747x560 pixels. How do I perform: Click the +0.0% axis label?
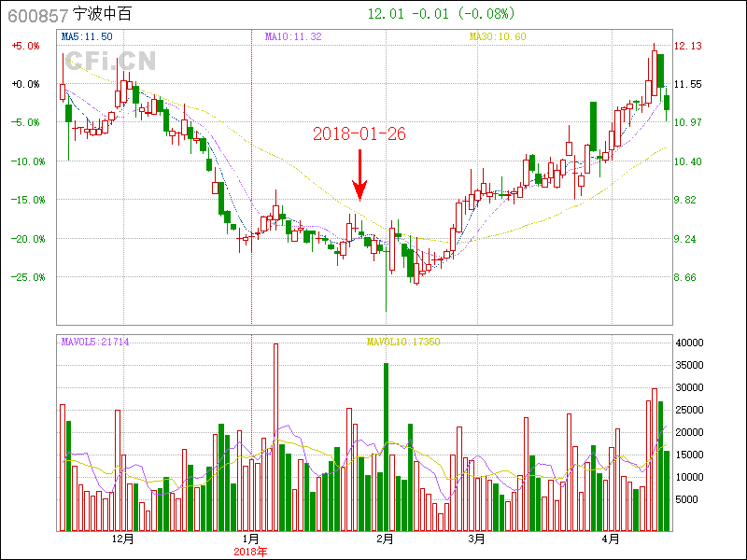pos(26,84)
